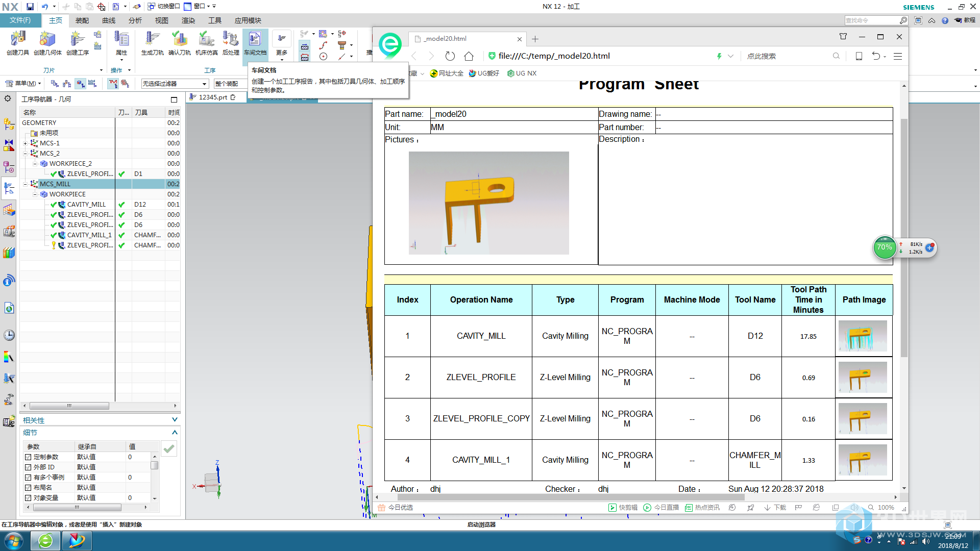Expand the 相关性 section
The image size is (980, 551).
(x=175, y=420)
